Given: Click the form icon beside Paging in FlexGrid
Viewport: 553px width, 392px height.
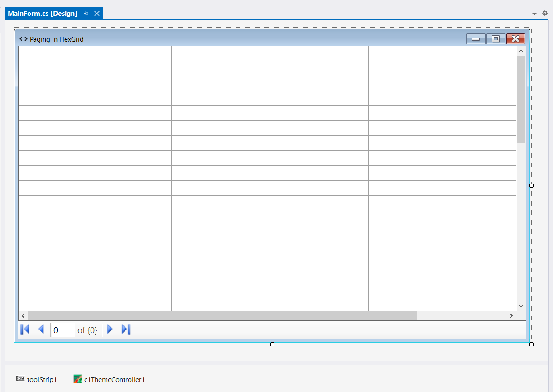Looking at the screenshot, I should pos(23,39).
